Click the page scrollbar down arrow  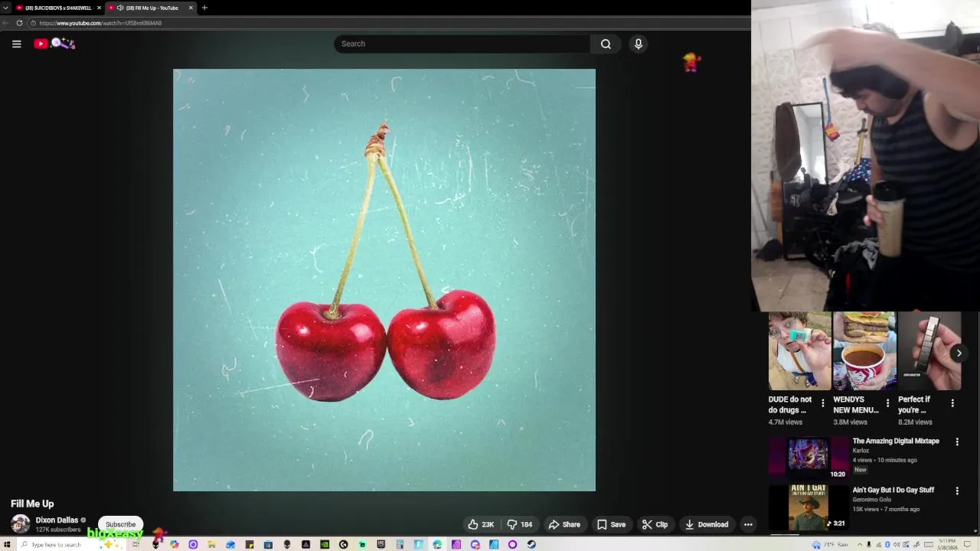tap(975, 530)
